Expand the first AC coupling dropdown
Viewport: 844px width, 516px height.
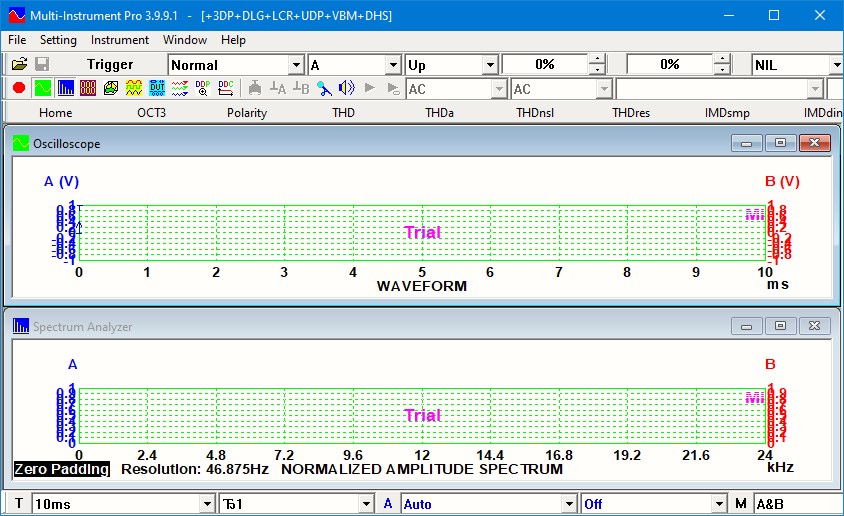[500, 89]
